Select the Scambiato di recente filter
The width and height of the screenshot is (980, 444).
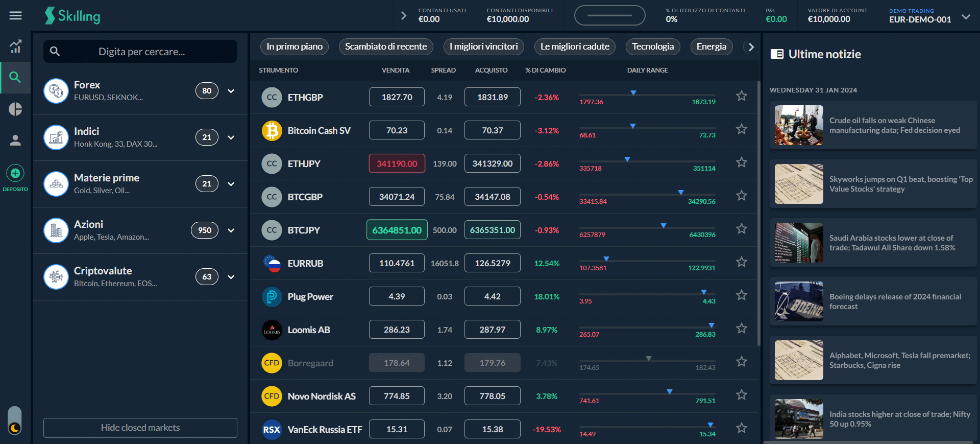pyautogui.click(x=386, y=46)
